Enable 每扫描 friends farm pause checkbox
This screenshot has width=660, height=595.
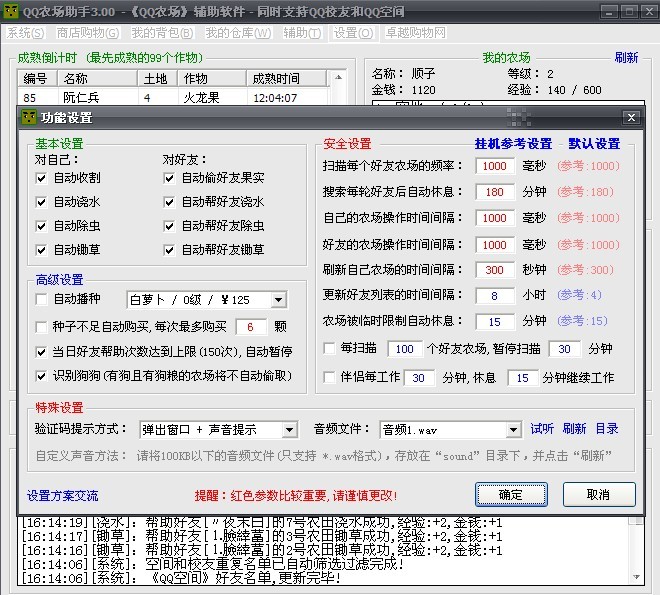[x=329, y=348]
